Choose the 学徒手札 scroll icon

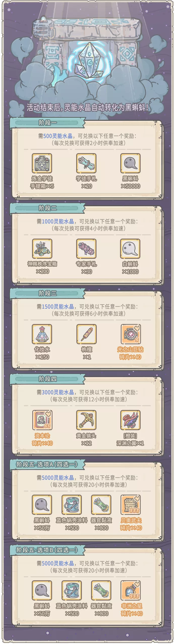pyautogui.click(x=86, y=163)
